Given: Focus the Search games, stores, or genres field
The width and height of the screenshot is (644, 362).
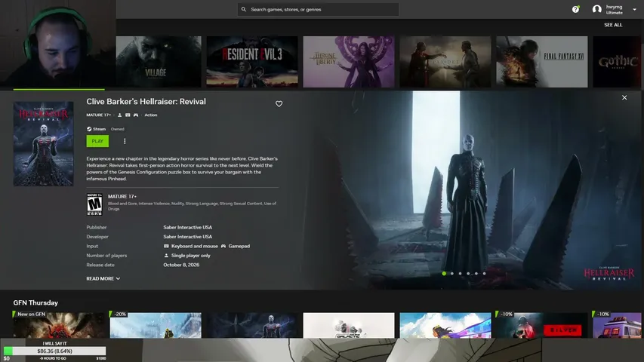Looking at the screenshot, I should click(x=319, y=10).
